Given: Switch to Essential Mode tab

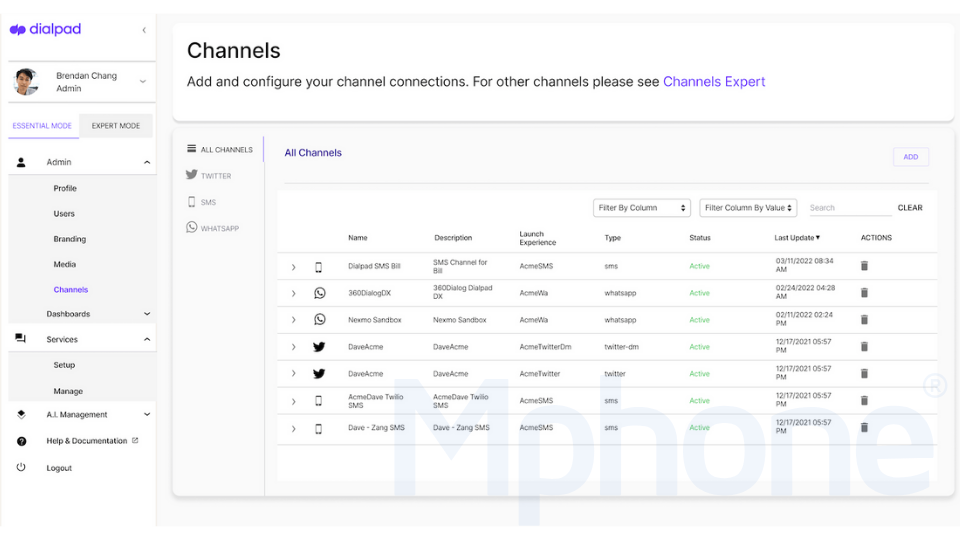Looking at the screenshot, I should tap(42, 126).
